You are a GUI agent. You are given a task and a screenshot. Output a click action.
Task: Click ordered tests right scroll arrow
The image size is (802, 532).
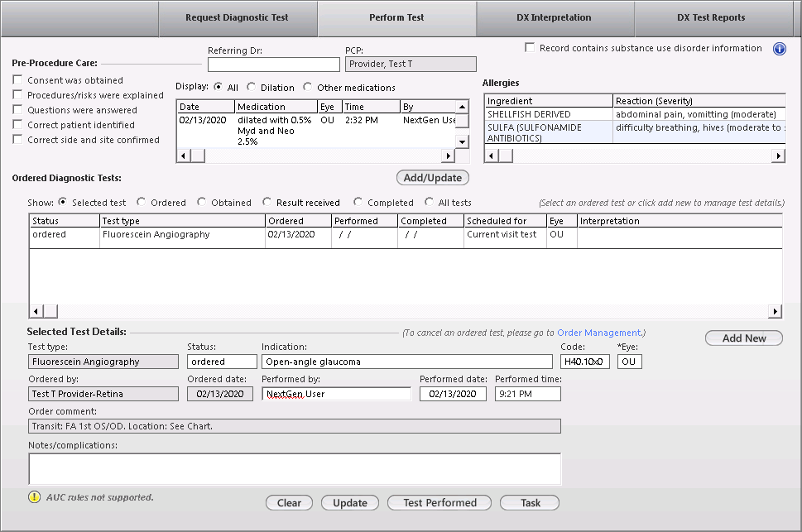(x=775, y=311)
